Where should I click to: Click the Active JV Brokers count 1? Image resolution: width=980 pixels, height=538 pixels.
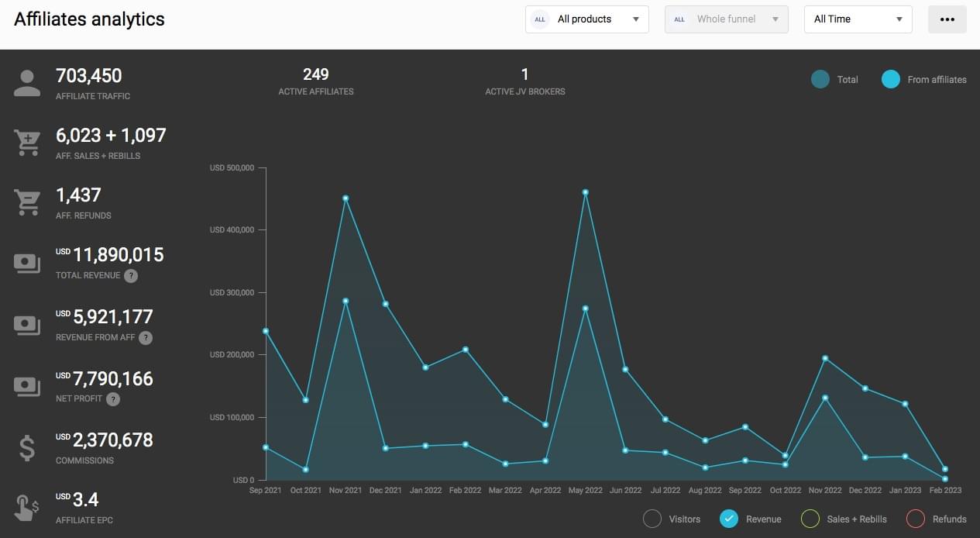click(525, 74)
